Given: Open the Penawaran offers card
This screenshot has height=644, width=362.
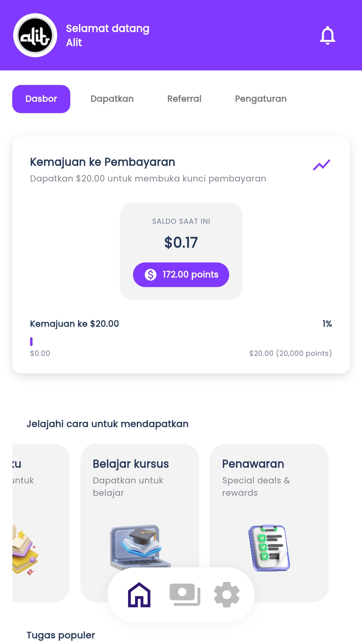Looking at the screenshot, I should pyautogui.click(x=269, y=486).
